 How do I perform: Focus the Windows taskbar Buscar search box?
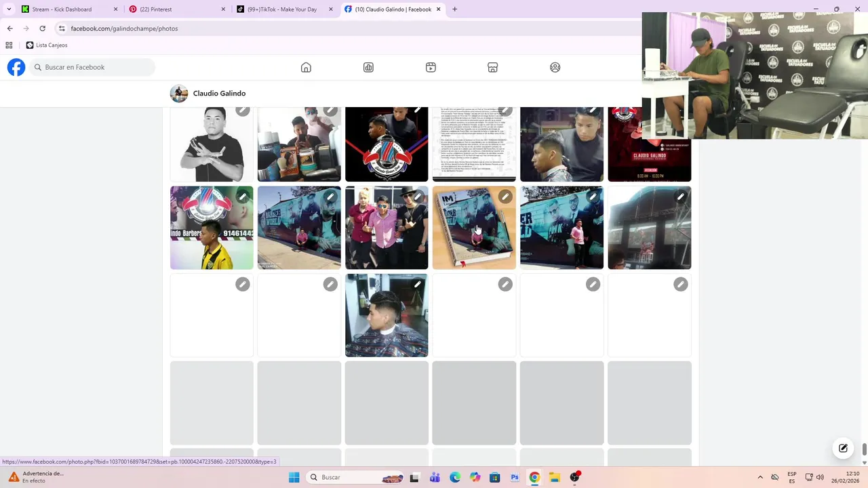coord(355,477)
